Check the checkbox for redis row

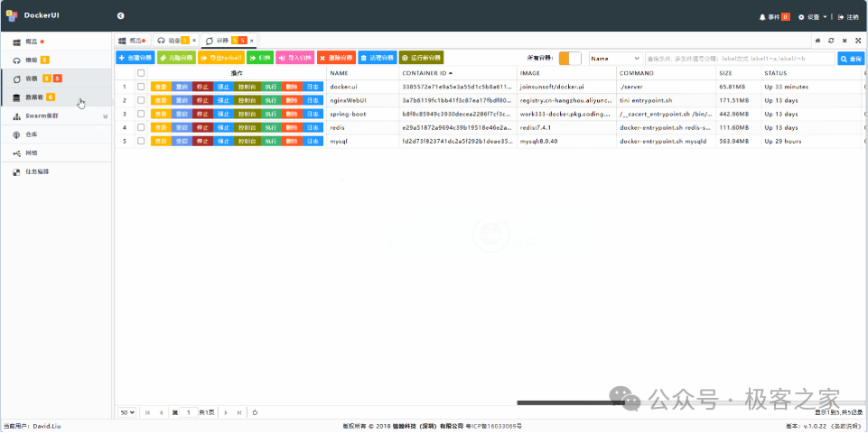141,127
